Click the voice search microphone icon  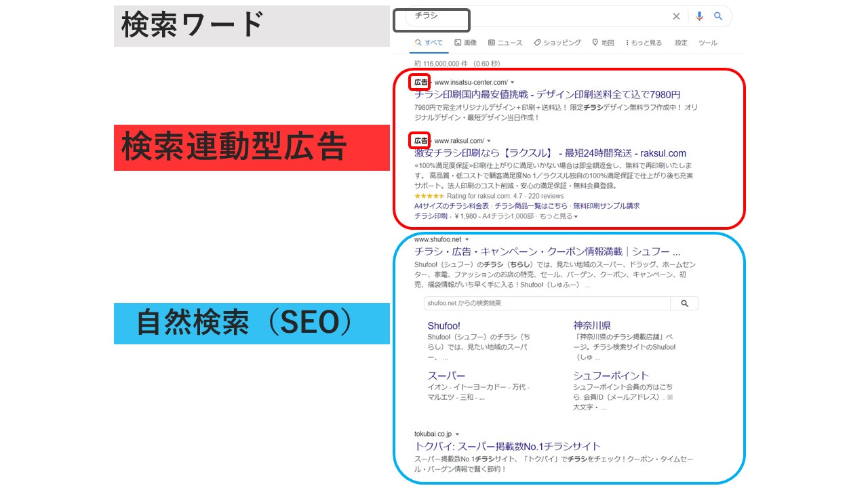[699, 16]
